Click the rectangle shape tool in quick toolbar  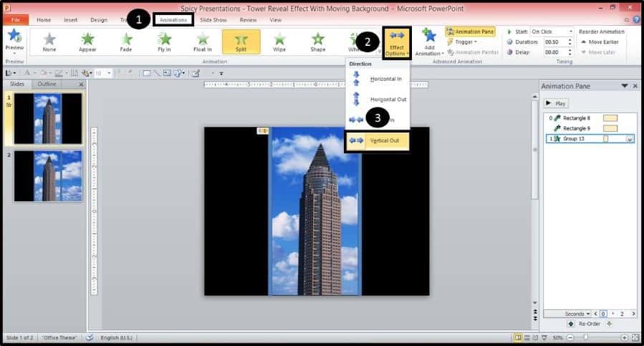(147, 73)
